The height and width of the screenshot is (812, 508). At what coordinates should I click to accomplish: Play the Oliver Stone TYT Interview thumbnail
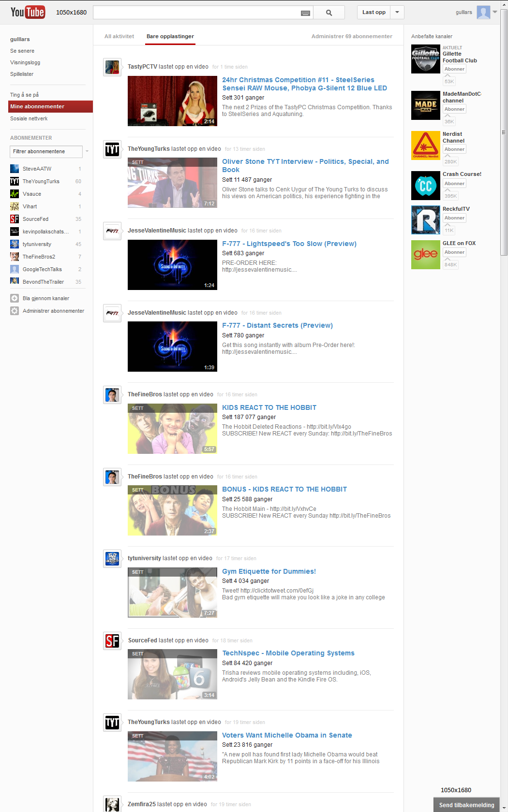172,183
